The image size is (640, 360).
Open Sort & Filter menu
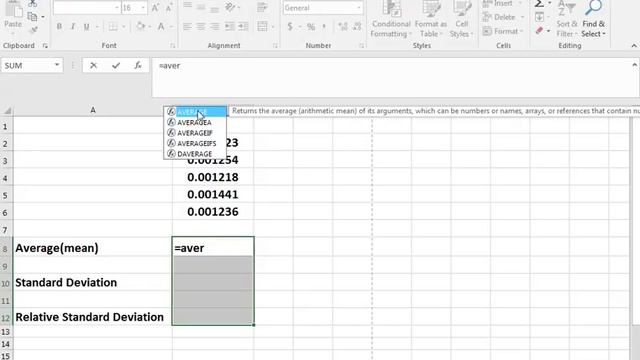(x=567, y=19)
